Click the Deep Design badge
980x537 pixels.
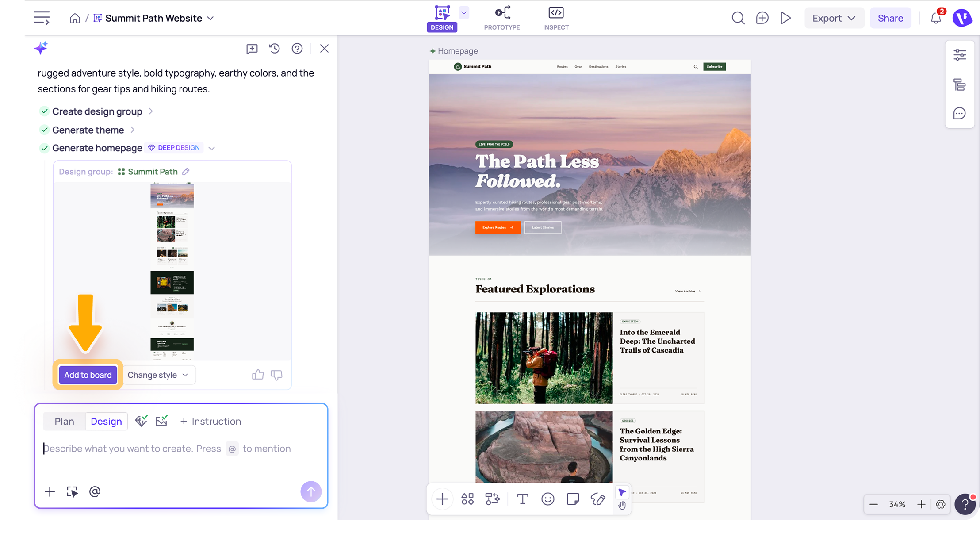(x=174, y=148)
